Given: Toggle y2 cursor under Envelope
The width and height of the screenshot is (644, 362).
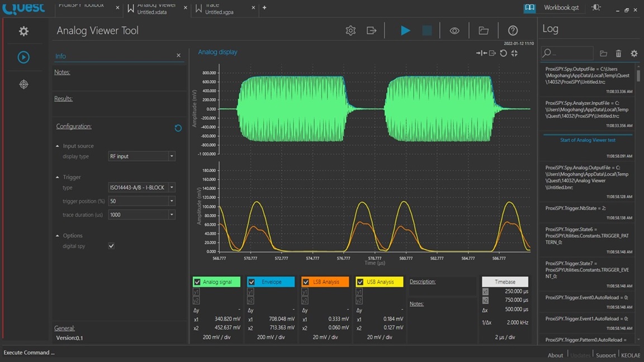Looking at the screenshot, I should click(250, 301).
